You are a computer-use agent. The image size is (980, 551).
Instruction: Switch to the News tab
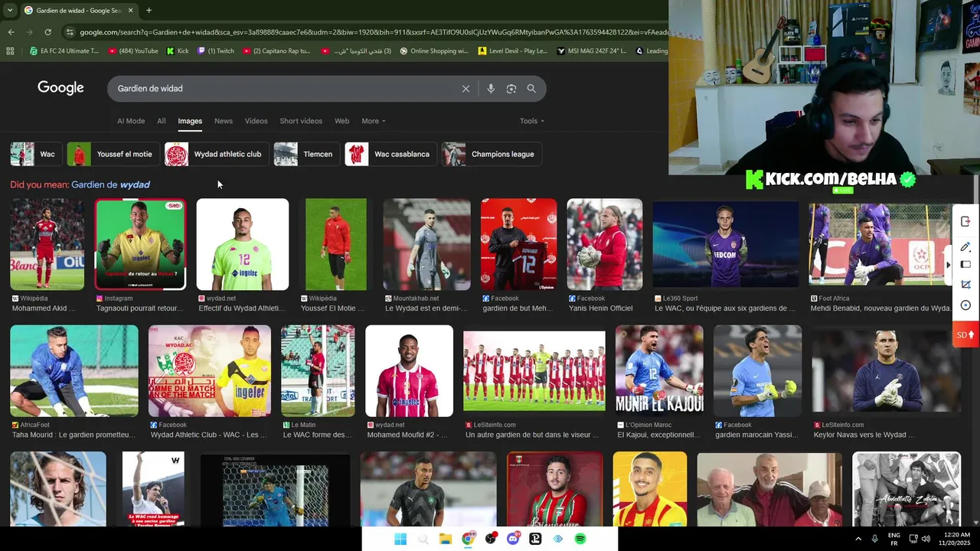pos(224,121)
